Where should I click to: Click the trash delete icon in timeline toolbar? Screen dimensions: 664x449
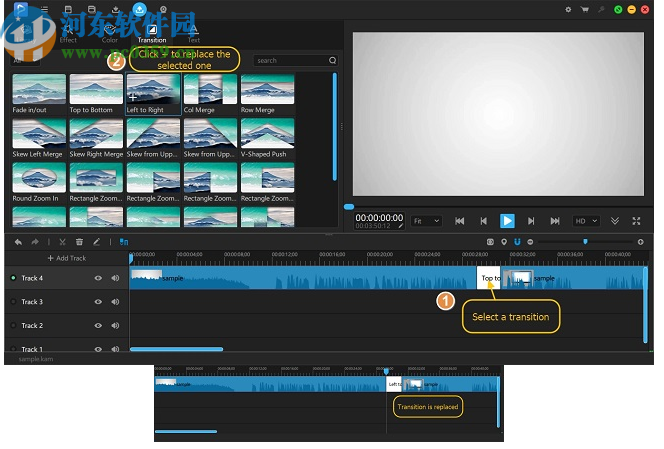coord(79,242)
